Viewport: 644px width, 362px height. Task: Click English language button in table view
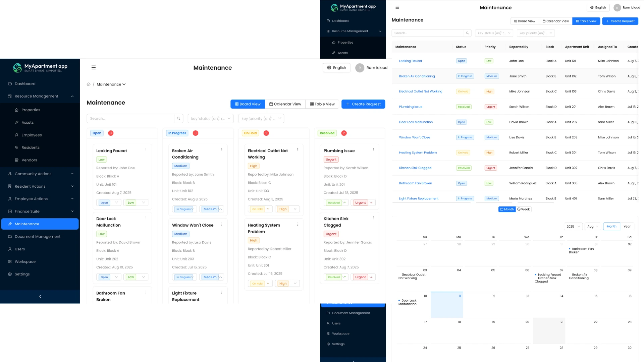click(x=598, y=7)
